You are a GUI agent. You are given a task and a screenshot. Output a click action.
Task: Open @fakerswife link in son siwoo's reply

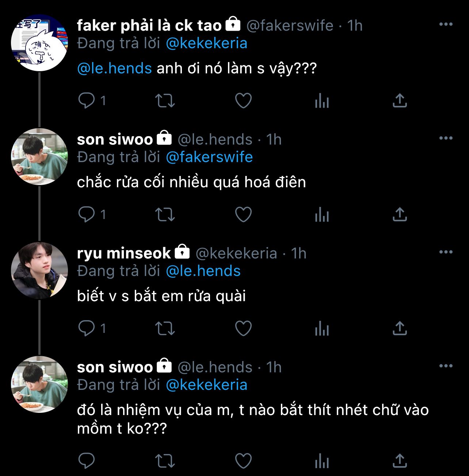pyautogui.click(x=209, y=157)
